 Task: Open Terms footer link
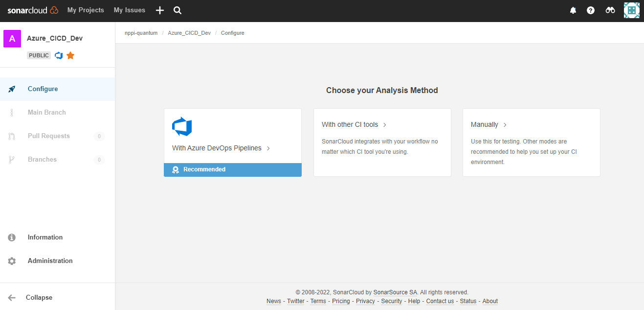pyautogui.click(x=318, y=301)
